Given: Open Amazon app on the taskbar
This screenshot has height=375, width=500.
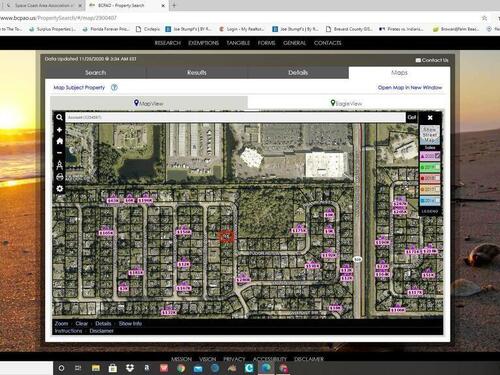Looking at the screenshot, I should click(x=147, y=368).
